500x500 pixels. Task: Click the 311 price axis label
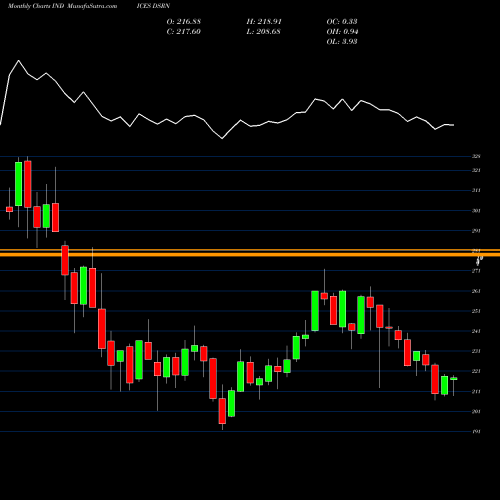point(476,190)
